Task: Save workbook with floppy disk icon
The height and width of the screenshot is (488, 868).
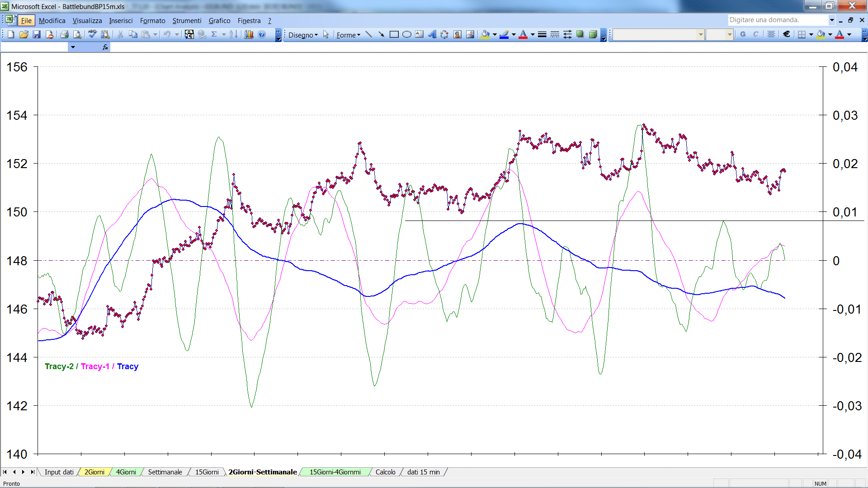Action: tap(37, 34)
